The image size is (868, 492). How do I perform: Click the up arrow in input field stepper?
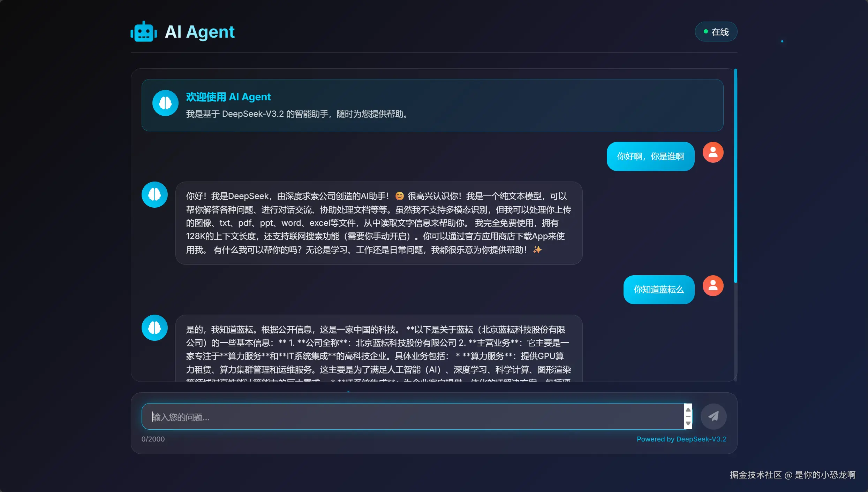[x=688, y=410]
